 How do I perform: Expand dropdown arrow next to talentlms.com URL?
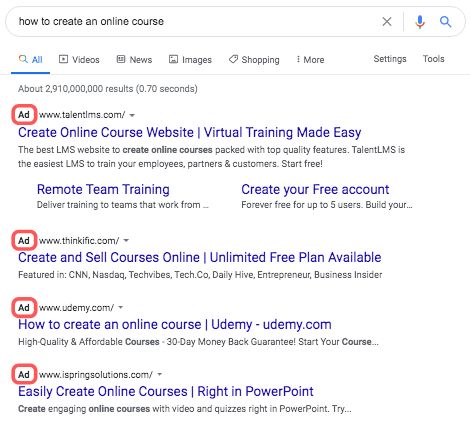tap(132, 115)
